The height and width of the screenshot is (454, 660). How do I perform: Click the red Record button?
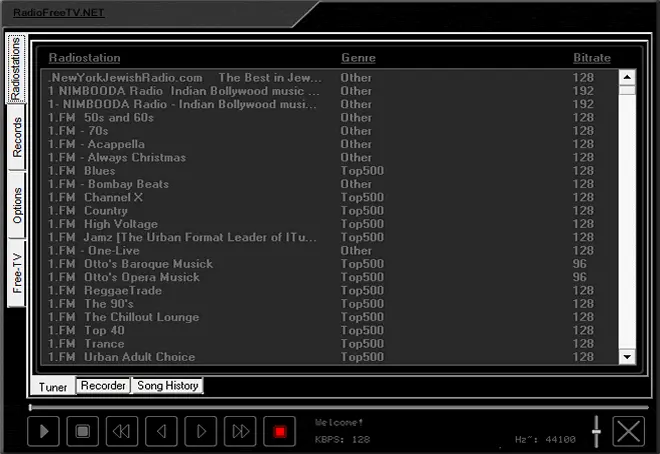coord(279,431)
